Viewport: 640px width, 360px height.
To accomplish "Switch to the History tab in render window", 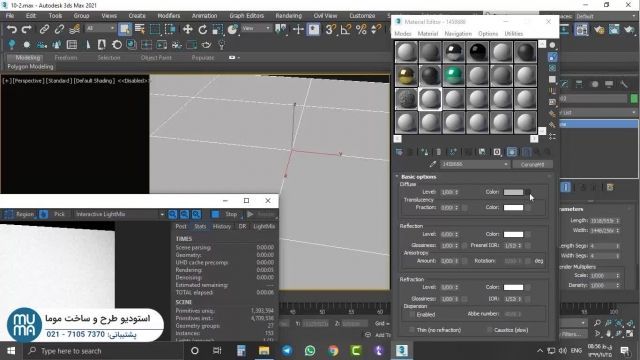I will click(222, 226).
